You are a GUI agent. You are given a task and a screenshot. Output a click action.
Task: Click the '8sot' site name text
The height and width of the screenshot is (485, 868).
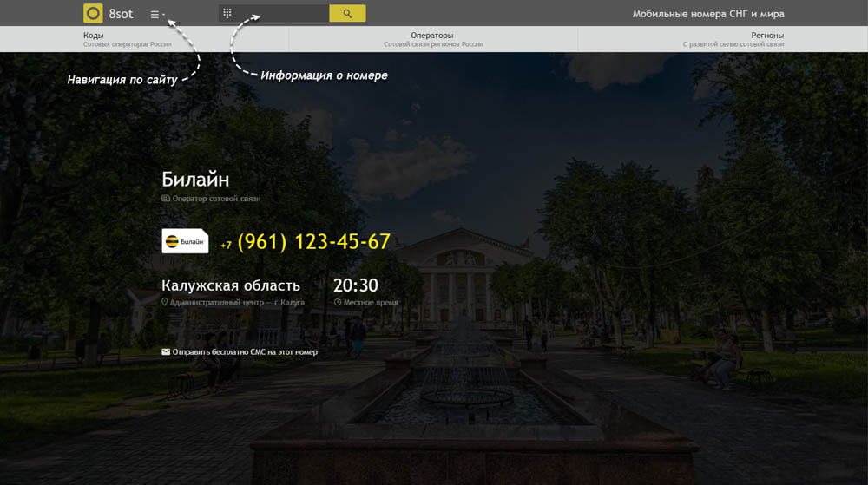pos(121,14)
